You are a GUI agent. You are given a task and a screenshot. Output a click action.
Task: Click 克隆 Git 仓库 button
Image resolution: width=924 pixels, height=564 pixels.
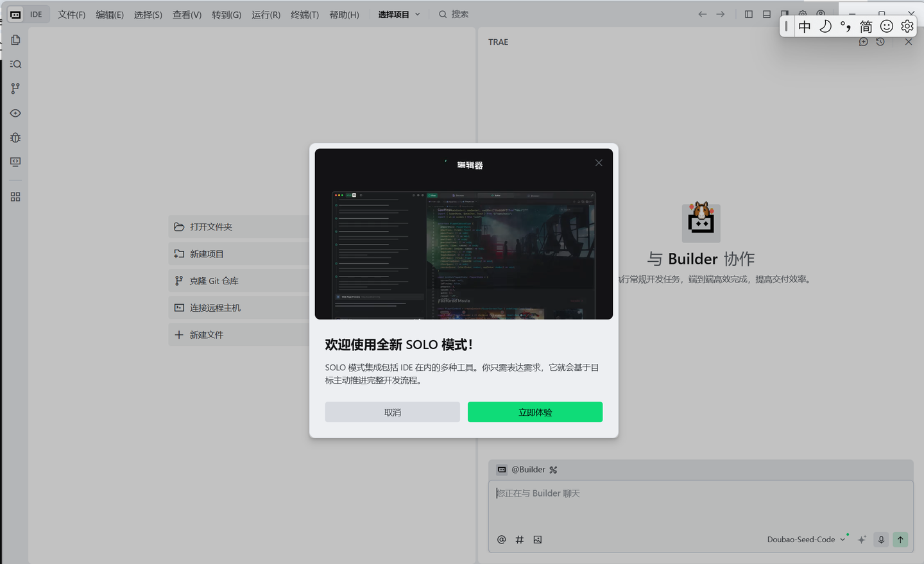pos(239,281)
